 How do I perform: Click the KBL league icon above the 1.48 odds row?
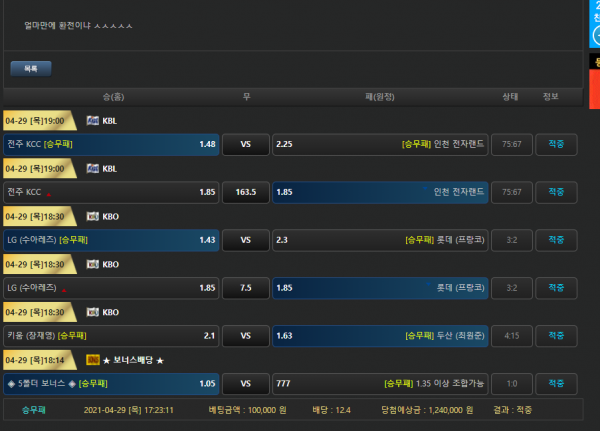pyautogui.click(x=92, y=121)
